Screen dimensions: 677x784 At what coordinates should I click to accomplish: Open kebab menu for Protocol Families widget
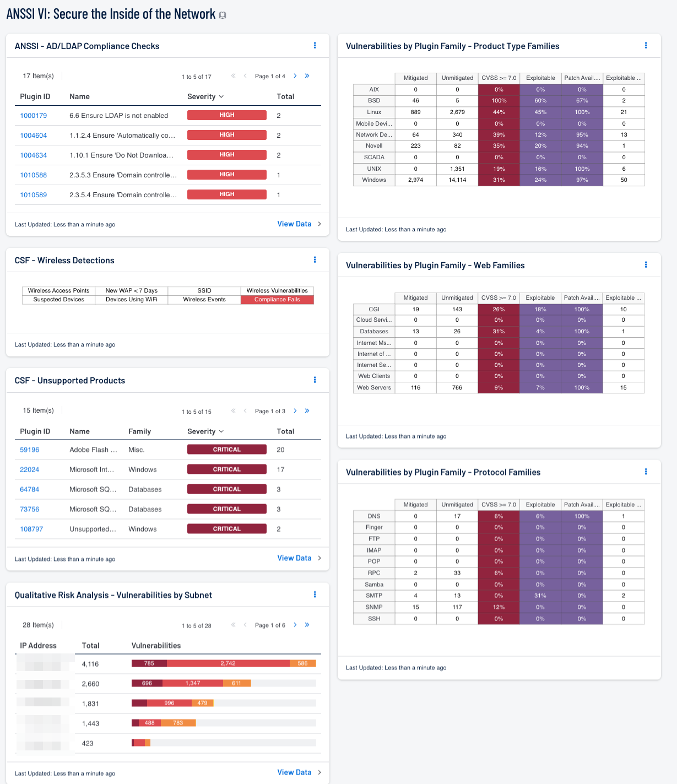click(x=646, y=472)
